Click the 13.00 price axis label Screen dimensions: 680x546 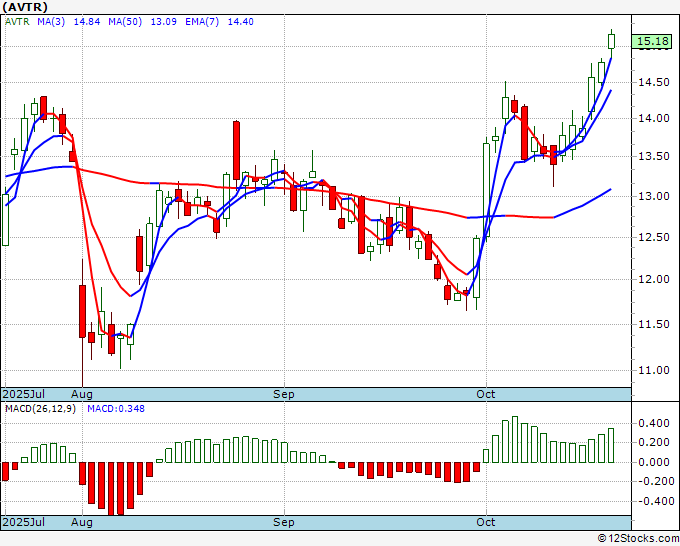click(654, 196)
